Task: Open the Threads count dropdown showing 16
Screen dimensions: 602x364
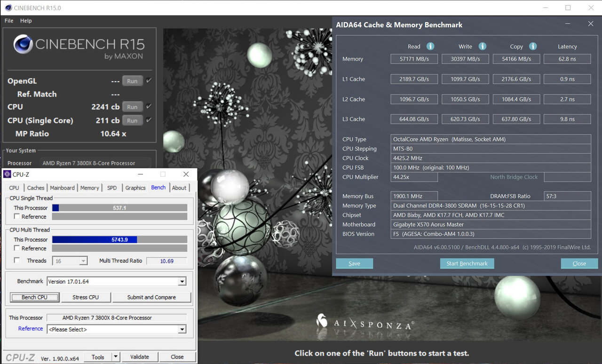Action: point(71,261)
